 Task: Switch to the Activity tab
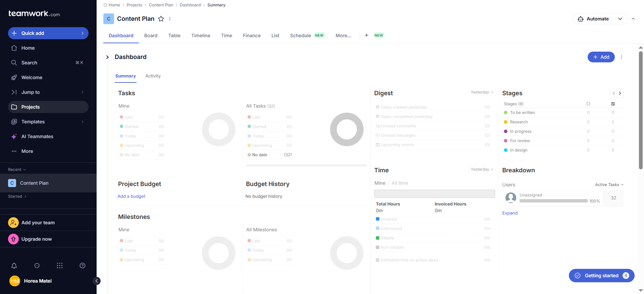(x=153, y=76)
